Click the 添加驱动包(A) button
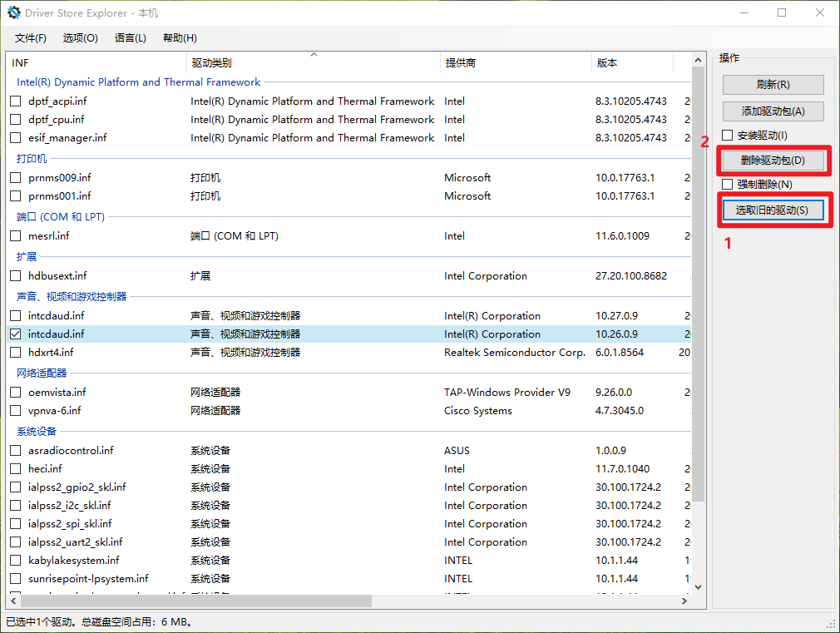The width and height of the screenshot is (840, 633). pyautogui.click(x=773, y=111)
